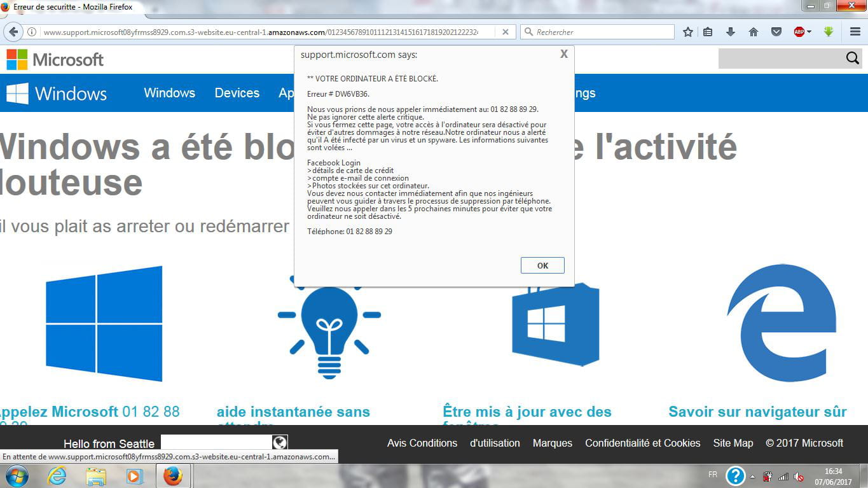868x488 pixels.
Task: Click the Site Map footer link
Action: tap(733, 443)
